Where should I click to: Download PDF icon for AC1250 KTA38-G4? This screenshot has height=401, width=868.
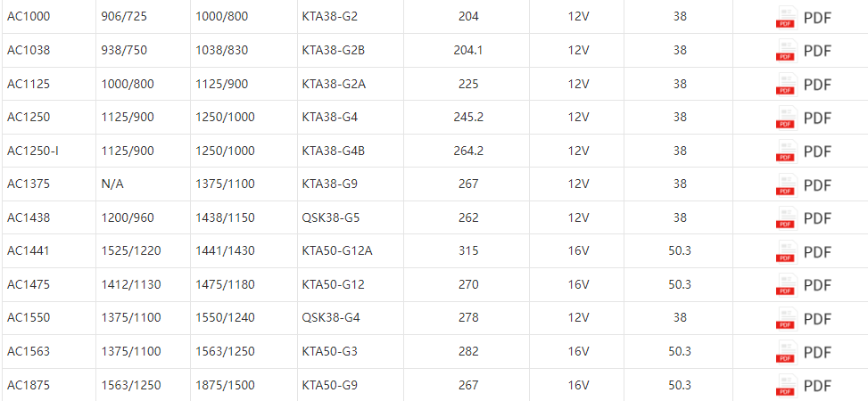click(786, 118)
